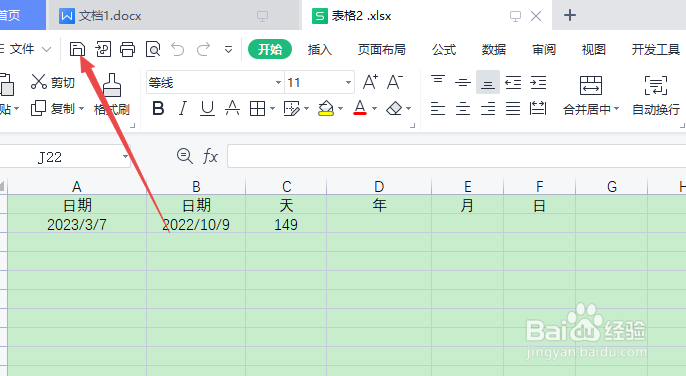Screen dimensions: 686x376
Task: Click the Copy (复制) icon
Action: click(x=38, y=108)
